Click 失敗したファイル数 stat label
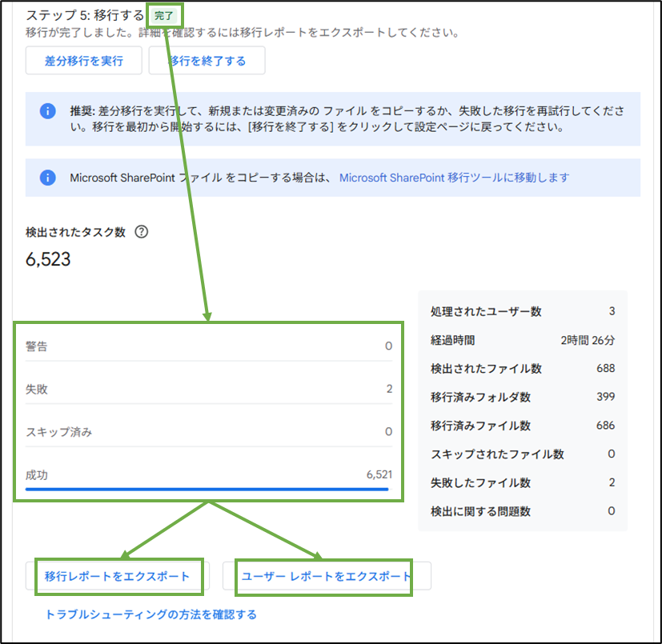662x644 pixels. coord(480,482)
